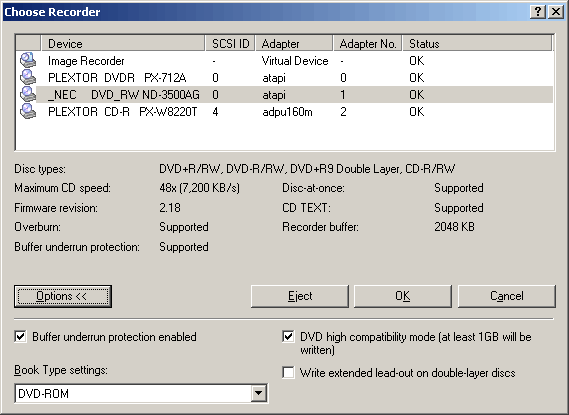Click the Adapter No. 2 cell
Screen dimensions: 569x415
point(343,112)
